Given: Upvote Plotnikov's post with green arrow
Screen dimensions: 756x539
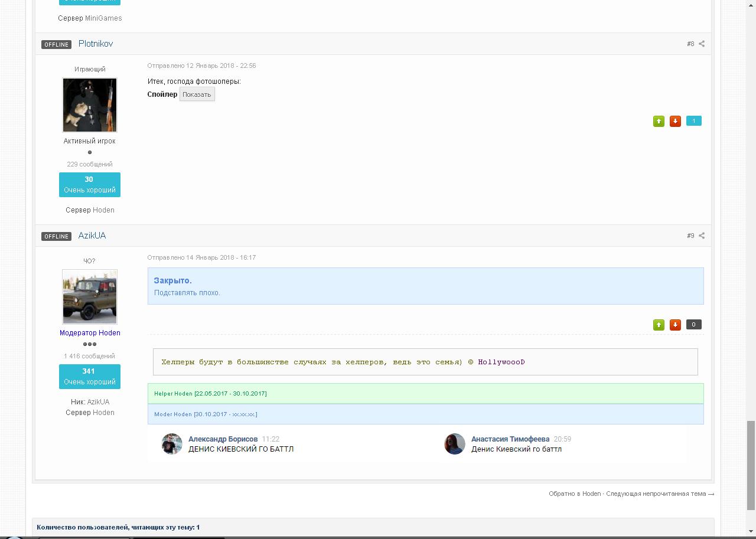Looking at the screenshot, I should tap(659, 121).
